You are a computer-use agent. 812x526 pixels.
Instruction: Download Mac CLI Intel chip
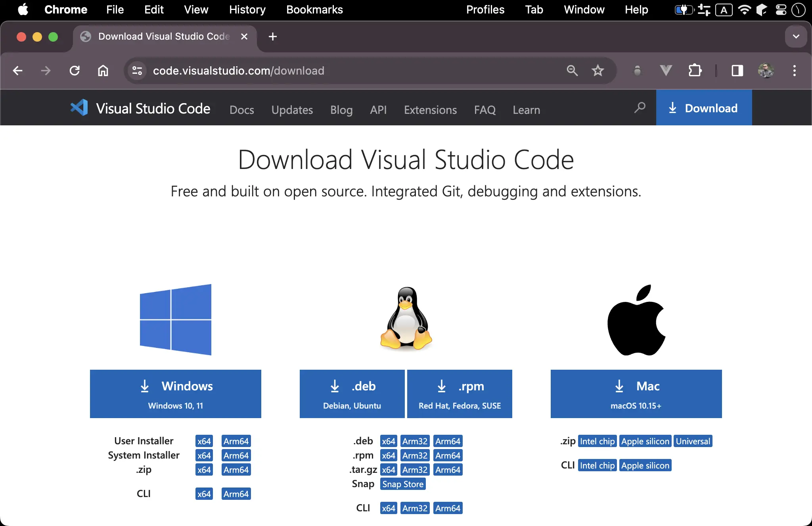[x=598, y=465]
